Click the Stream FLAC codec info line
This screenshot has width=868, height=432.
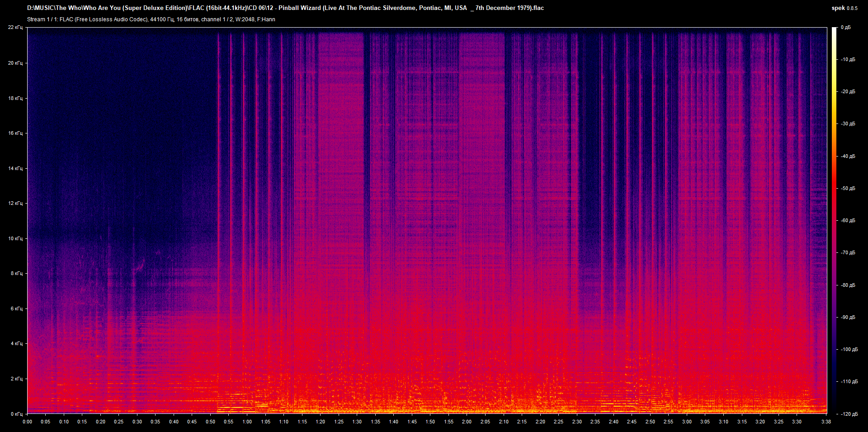151,19
